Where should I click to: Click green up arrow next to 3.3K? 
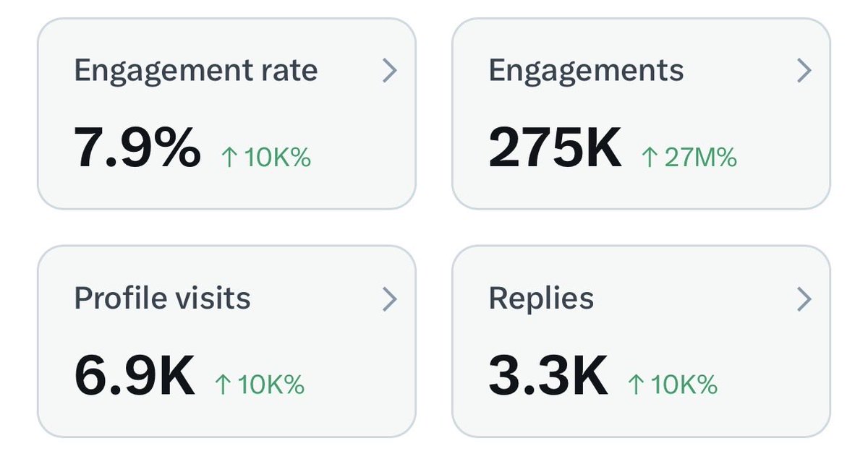pos(636,385)
